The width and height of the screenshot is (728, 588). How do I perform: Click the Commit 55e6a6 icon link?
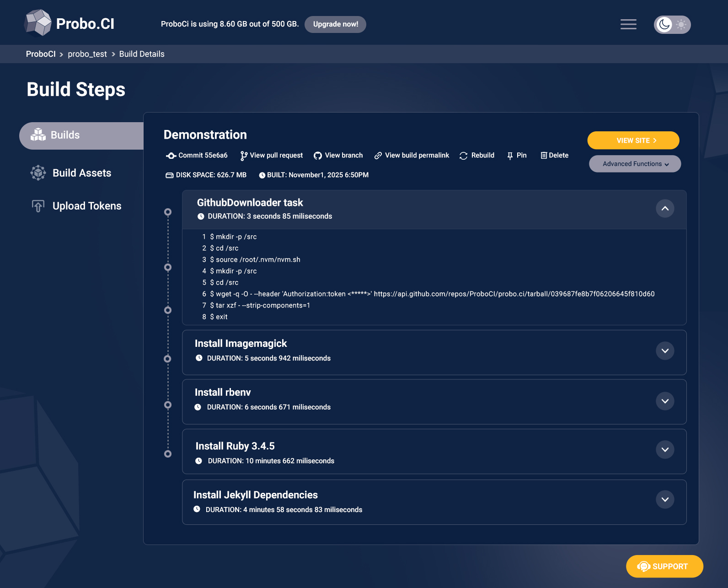(x=171, y=156)
